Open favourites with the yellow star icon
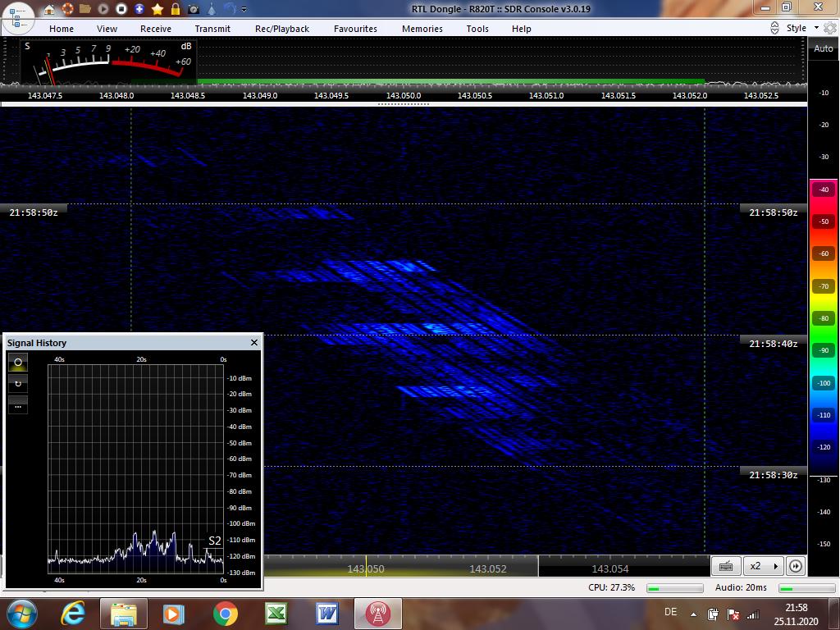This screenshot has width=840, height=630. click(157, 8)
